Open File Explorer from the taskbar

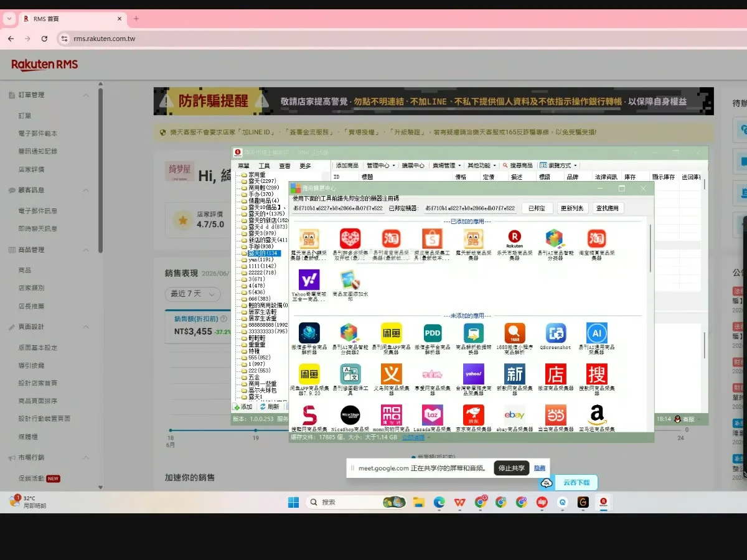[419, 502]
